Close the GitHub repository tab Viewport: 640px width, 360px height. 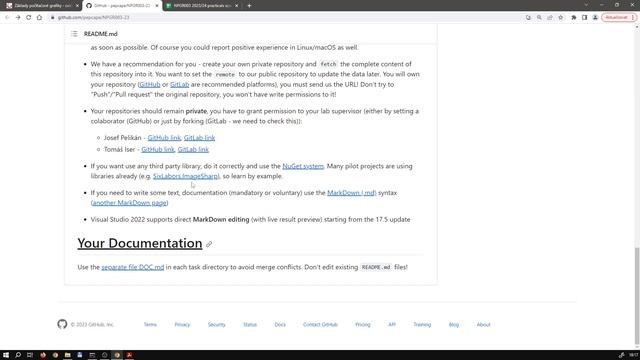157,6
